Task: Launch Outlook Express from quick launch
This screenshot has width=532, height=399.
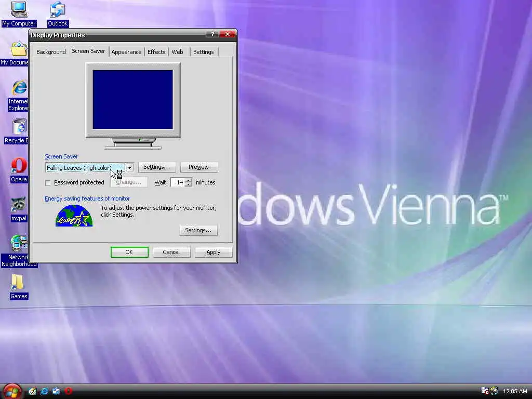Action: coord(56,391)
